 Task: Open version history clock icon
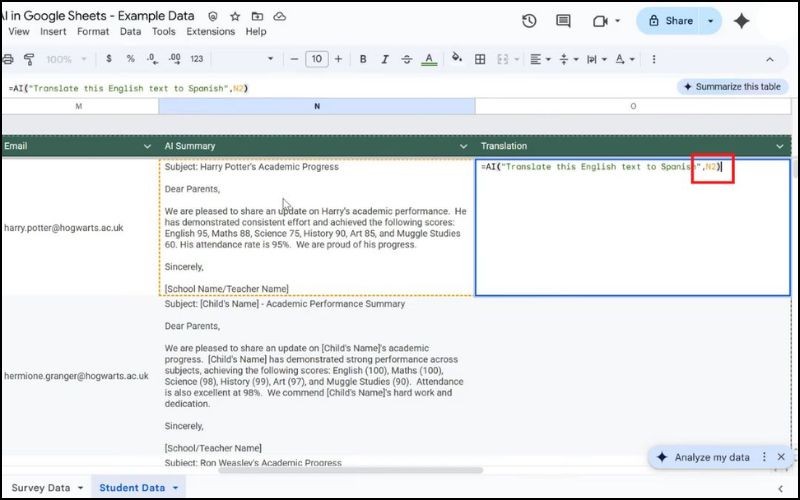click(529, 21)
